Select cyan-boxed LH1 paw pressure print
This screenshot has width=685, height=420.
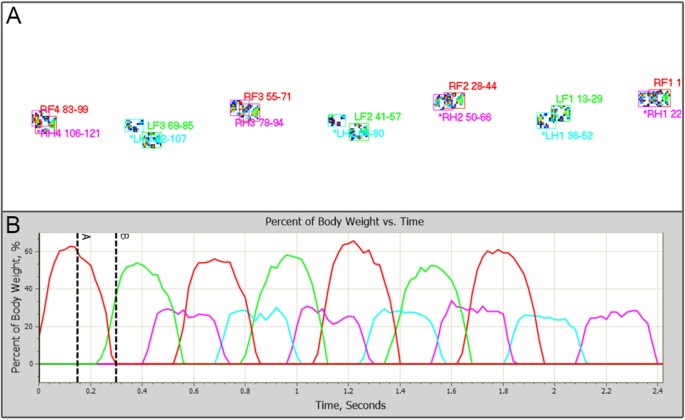tap(546, 120)
